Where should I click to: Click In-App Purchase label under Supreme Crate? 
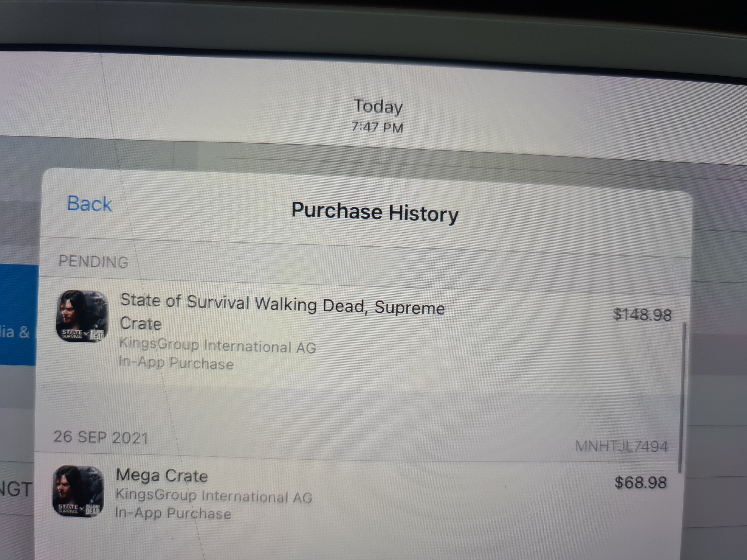coord(176,363)
